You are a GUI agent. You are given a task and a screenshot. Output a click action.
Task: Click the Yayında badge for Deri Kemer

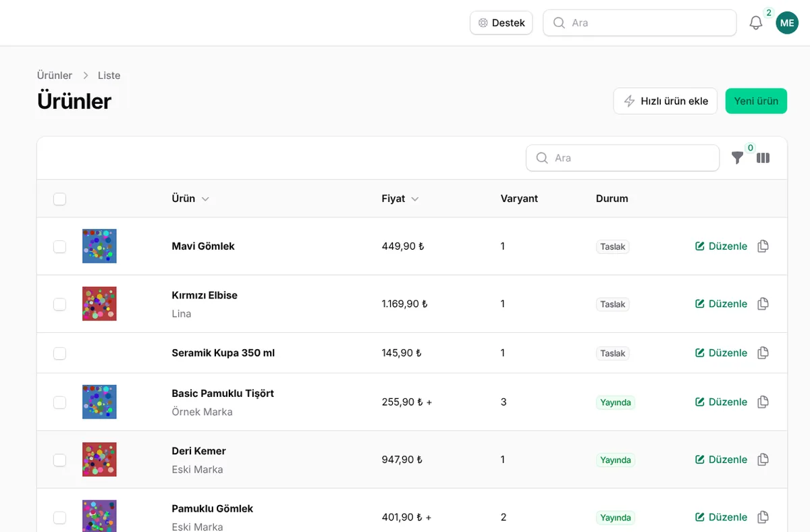616,460
